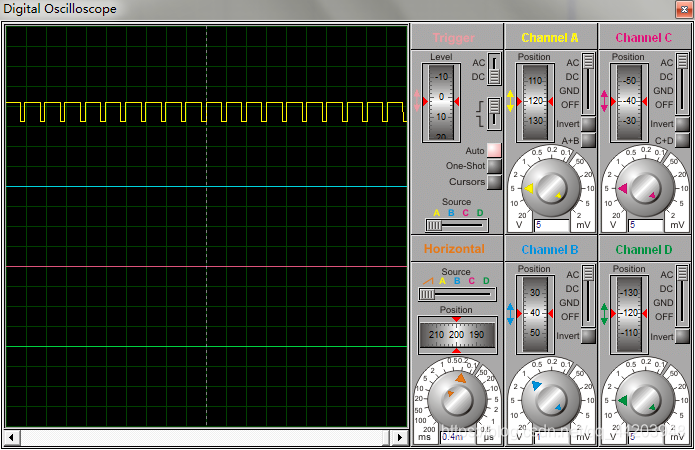
Task: Click the trigger edge polarity switch
Action: click(x=494, y=113)
